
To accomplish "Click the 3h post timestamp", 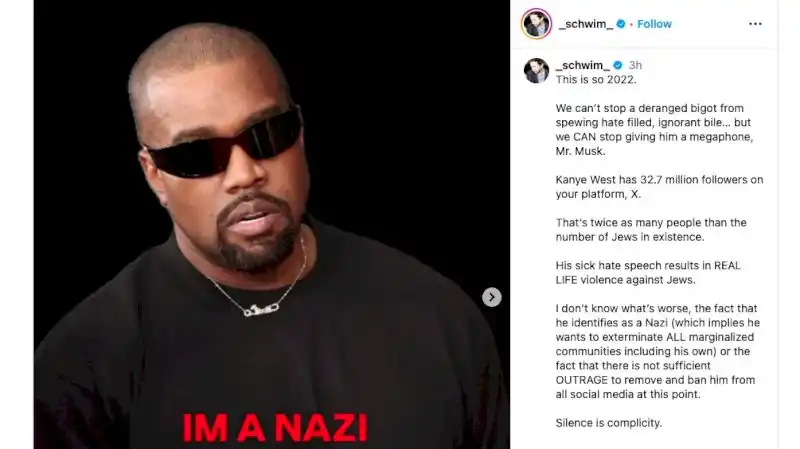I will [x=635, y=65].
